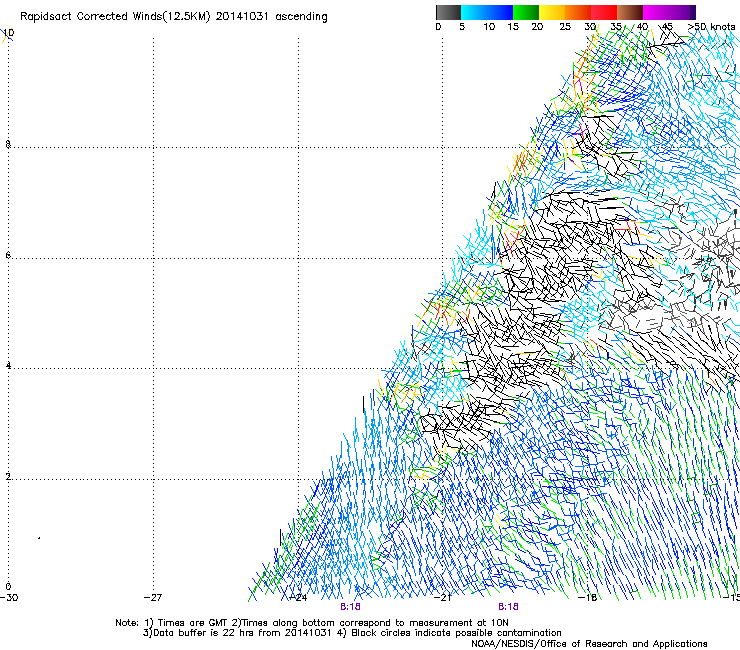The image size is (740, 650).
Task: Click the '10' label under the color legend
Action: click(489, 27)
